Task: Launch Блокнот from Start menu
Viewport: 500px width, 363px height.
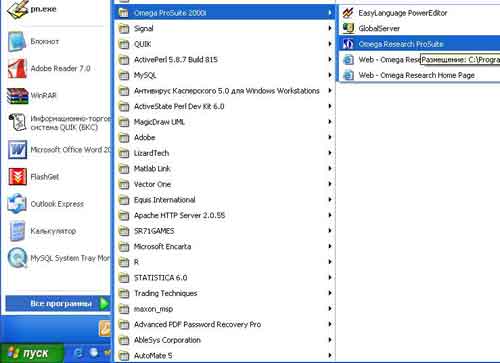Action: [17, 41]
